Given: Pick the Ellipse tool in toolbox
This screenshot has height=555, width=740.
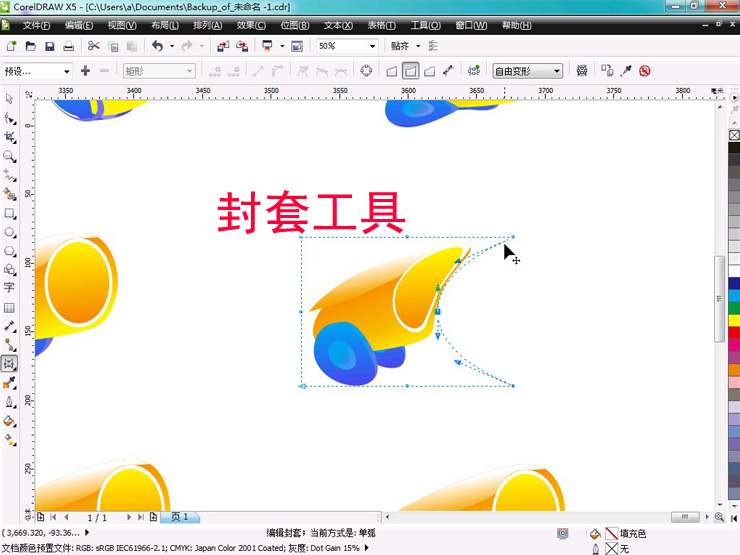Looking at the screenshot, I should pos(9,232).
